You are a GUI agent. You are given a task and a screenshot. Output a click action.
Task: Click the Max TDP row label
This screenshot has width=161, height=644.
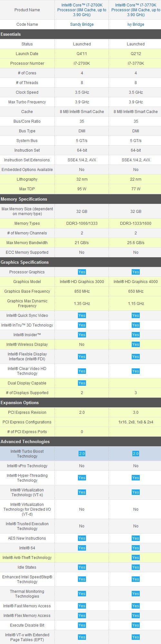pos(27,189)
